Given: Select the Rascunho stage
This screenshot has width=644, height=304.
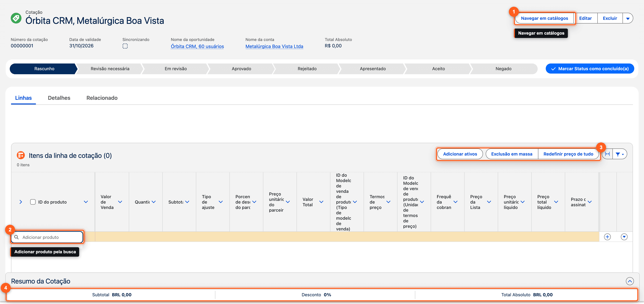Looking at the screenshot, I should click(44, 69).
